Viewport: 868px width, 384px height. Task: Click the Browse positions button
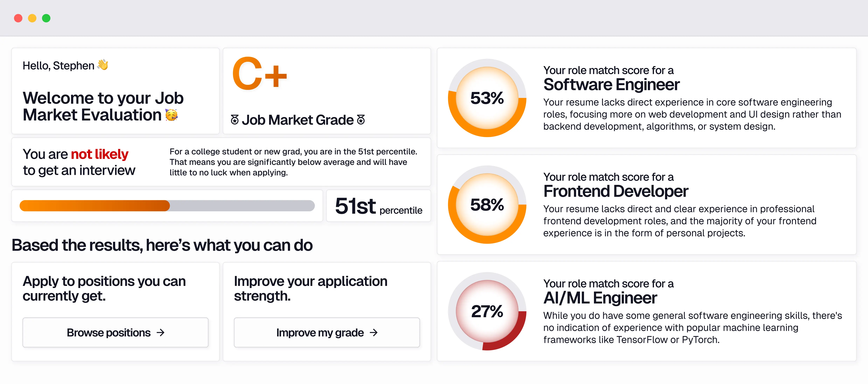(x=115, y=333)
